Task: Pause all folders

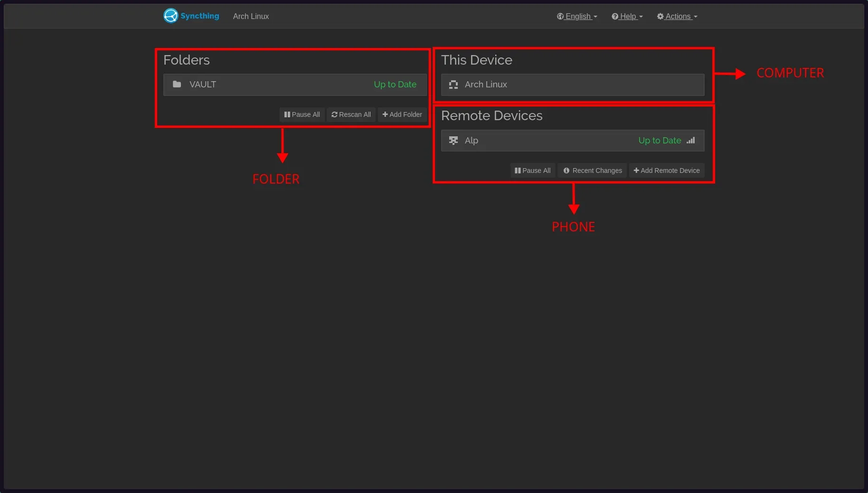Action: [302, 114]
